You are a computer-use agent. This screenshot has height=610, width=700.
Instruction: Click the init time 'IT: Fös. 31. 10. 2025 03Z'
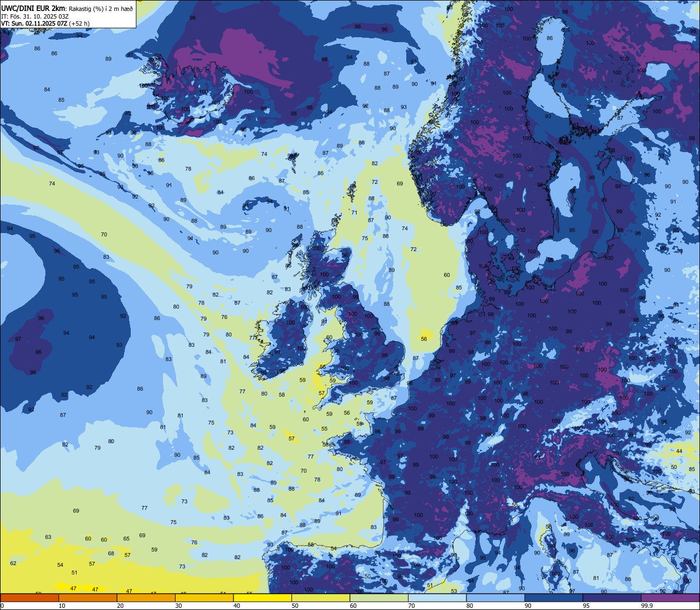click(35, 16)
